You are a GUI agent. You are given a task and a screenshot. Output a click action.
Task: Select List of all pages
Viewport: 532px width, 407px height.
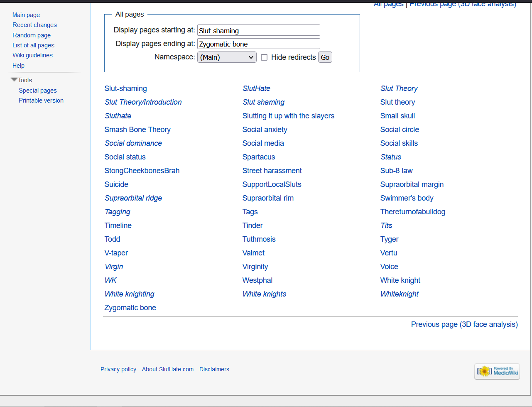(x=33, y=45)
